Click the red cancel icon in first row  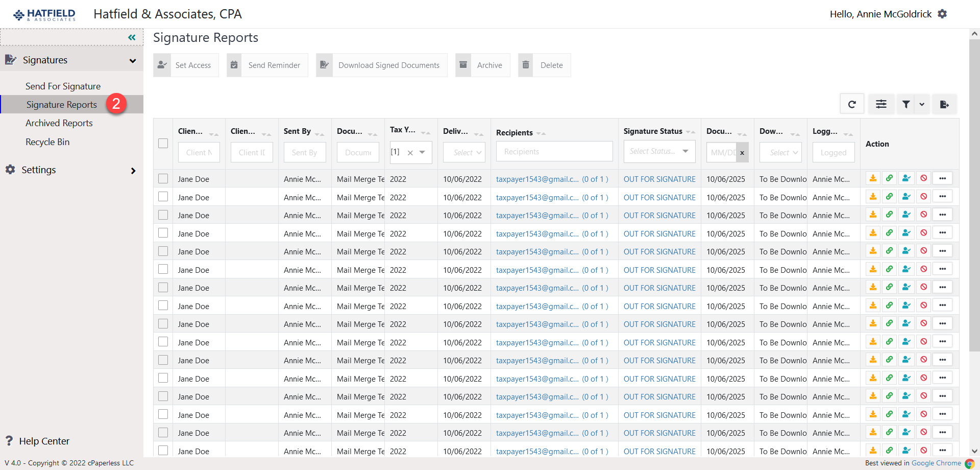tap(924, 178)
